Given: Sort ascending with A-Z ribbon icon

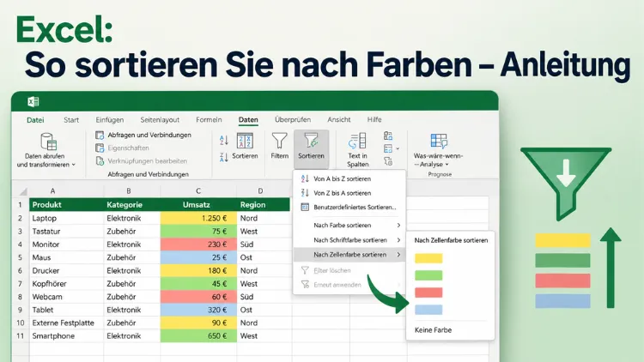Looking at the screenshot, I should (x=224, y=141).
